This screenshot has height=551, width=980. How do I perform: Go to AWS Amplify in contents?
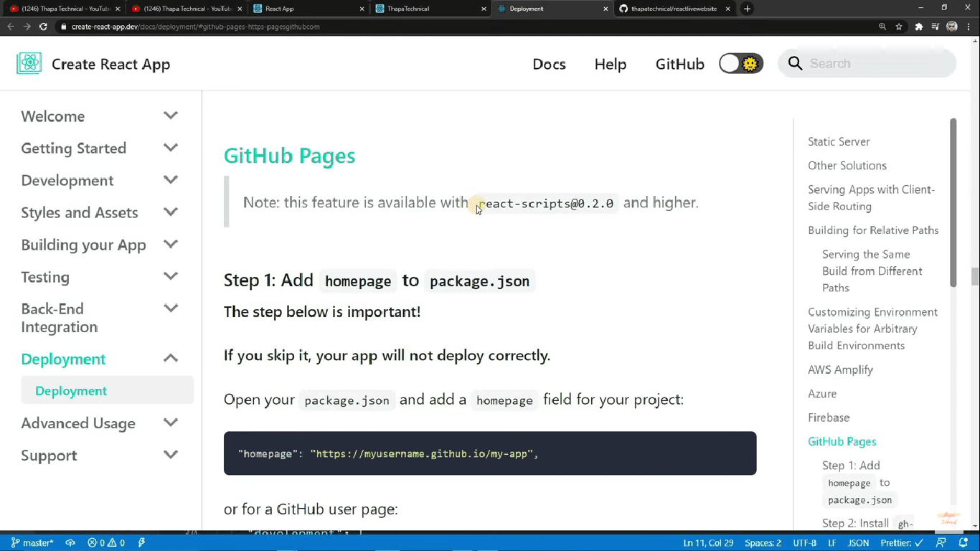click(840, 369)
